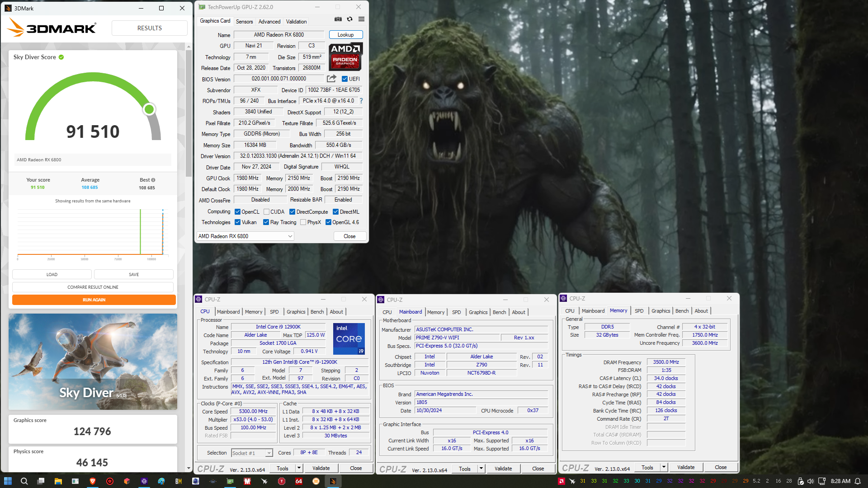Click the Sky Diver benchmark thumbnail image
This screenshot has height=488, width=868.
point(93,361)
